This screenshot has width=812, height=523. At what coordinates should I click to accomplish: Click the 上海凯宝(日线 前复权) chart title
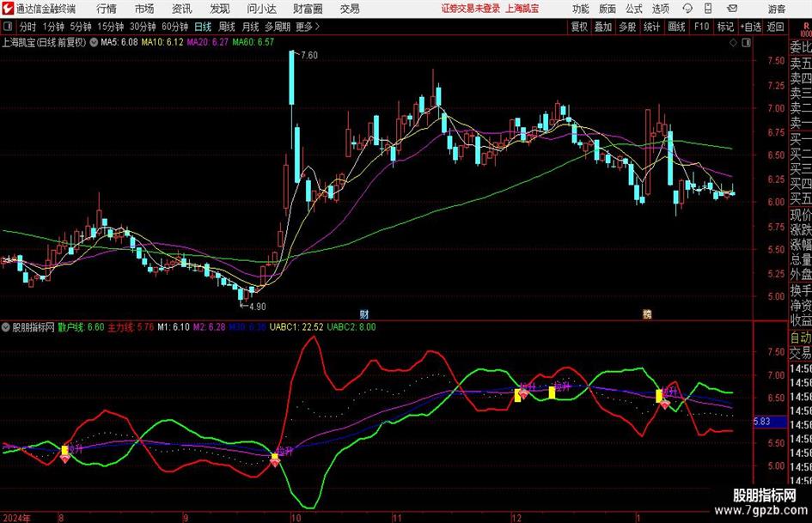click(x=44, y=42)
